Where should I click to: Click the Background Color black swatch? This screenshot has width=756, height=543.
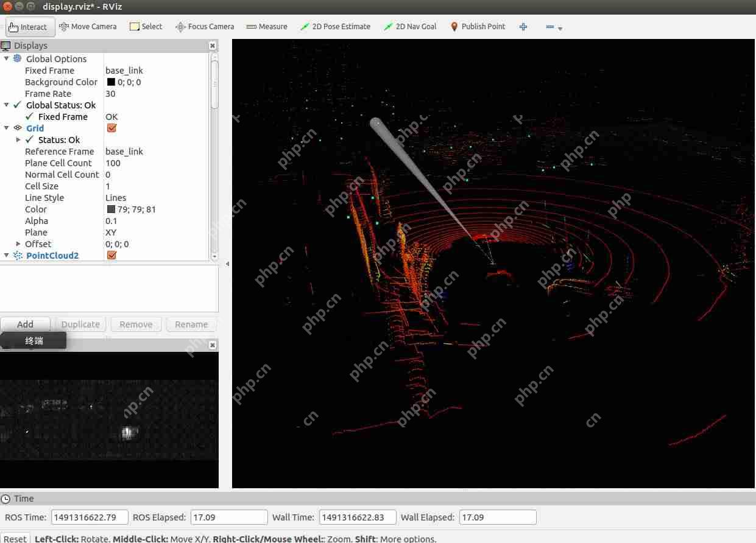click(x=111, y=82)
